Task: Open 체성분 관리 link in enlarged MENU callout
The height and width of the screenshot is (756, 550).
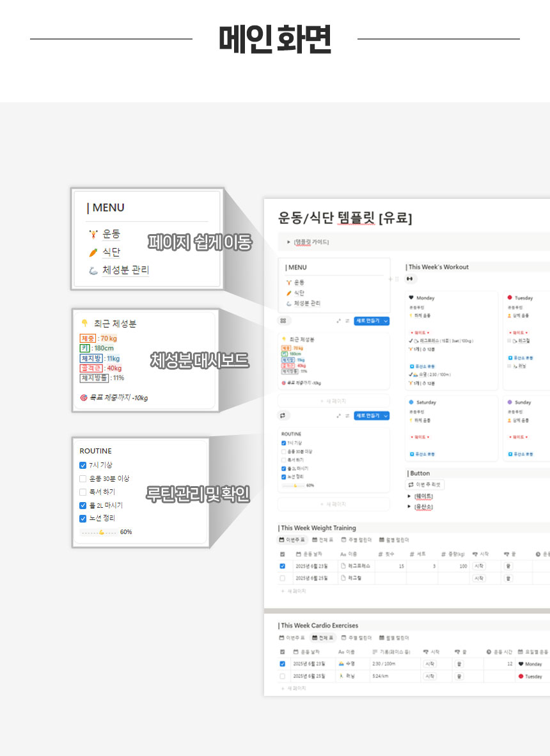Action: click(x=126, y=271)
